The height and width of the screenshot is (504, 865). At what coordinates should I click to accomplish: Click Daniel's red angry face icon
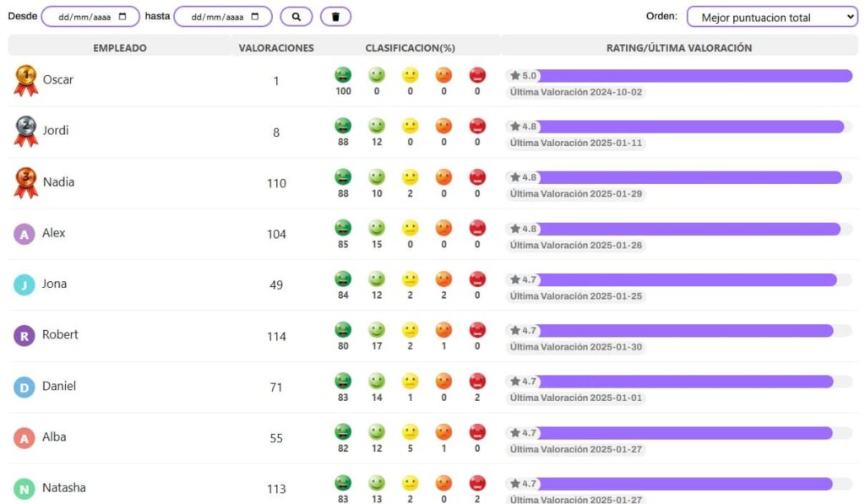(477, 381)
